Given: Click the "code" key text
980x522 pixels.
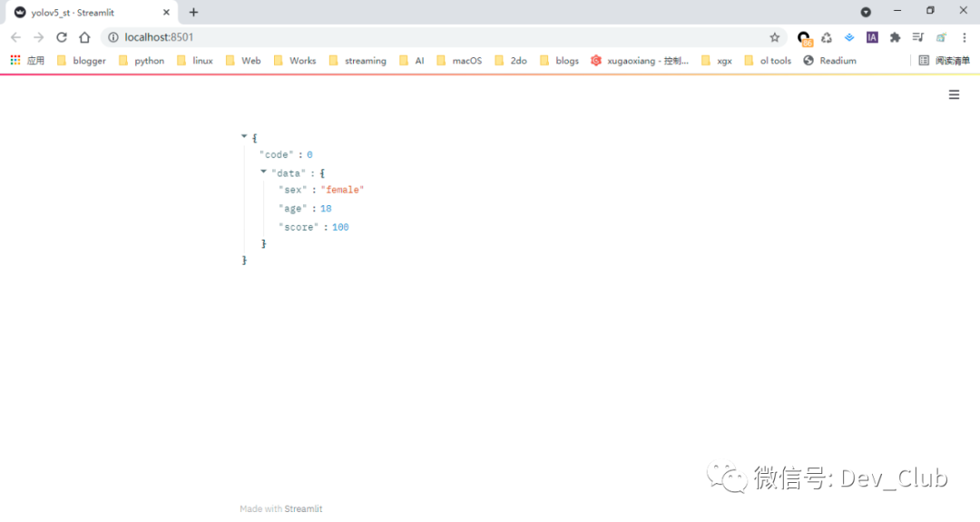Looking at the screenshot, I should [x=276, y=154].
